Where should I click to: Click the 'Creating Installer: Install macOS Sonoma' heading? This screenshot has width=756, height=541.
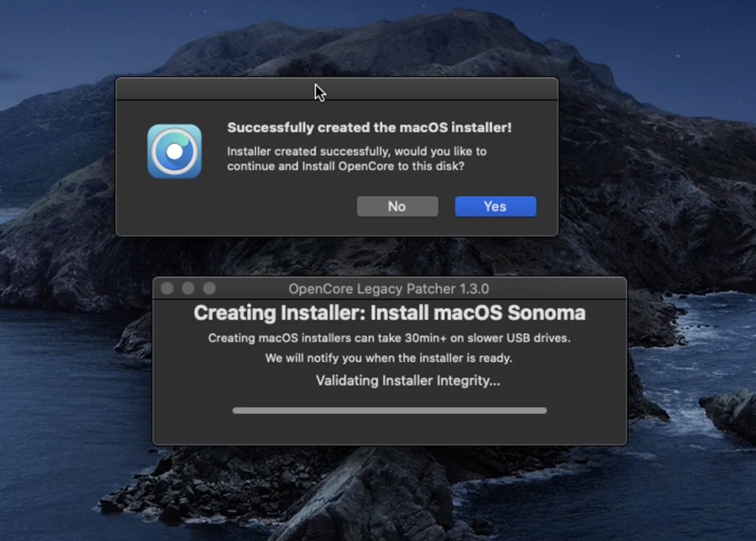(389, 313)
